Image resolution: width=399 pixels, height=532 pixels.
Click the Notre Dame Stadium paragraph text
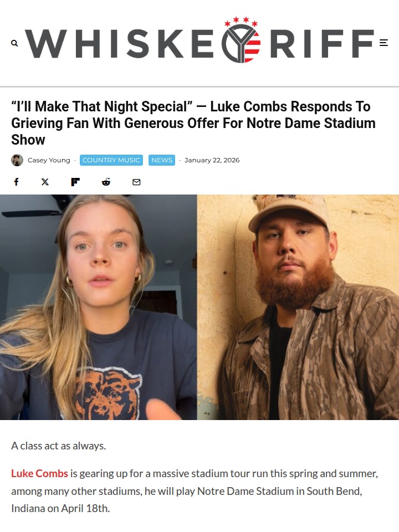195,491
